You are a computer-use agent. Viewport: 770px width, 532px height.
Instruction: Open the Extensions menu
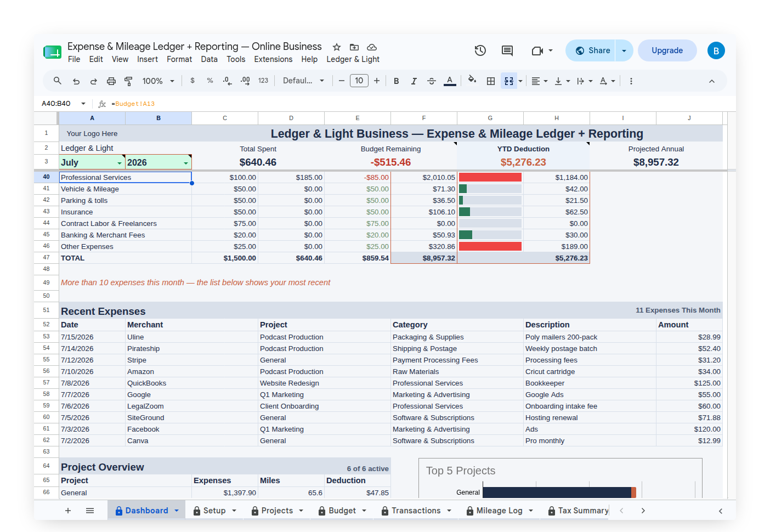tap(273, 59)
